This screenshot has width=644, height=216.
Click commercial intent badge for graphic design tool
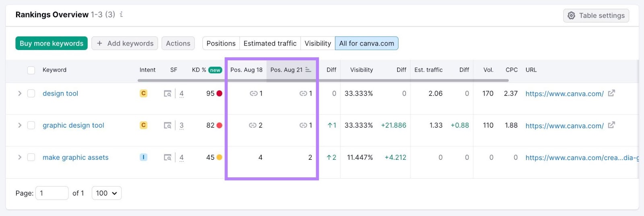pyautogui.click(x=143, y=125)
